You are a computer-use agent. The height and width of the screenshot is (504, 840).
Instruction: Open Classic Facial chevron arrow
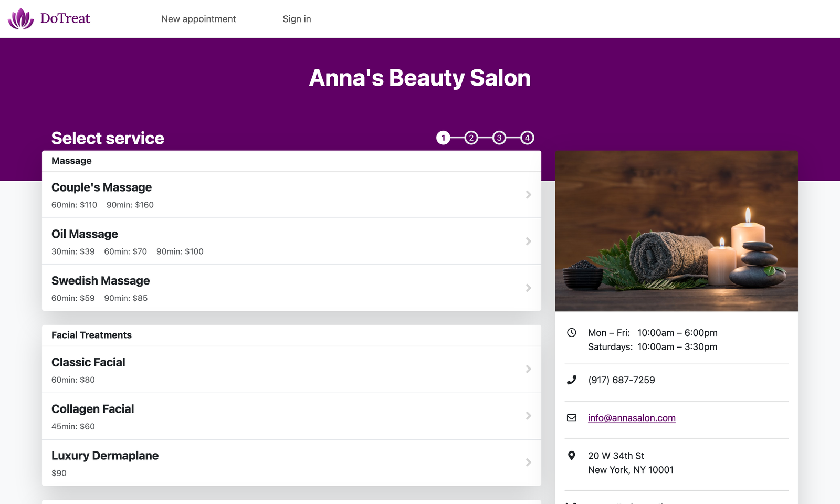pos(529,370)
